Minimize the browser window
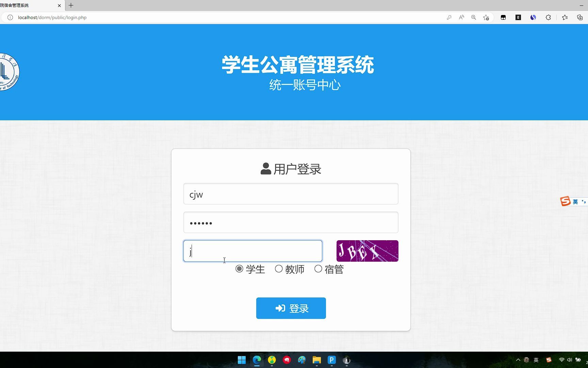The height and width of the screenshot is (368, 588). (581, 5)
